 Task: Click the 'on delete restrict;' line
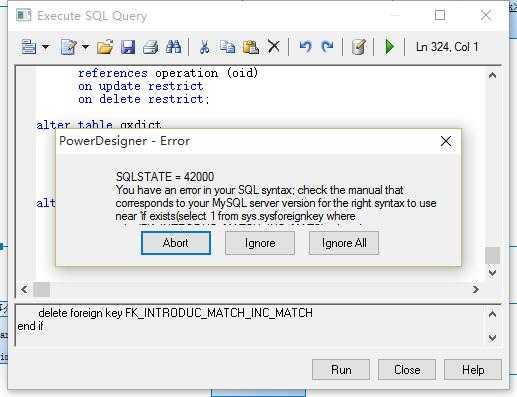point(143,99)
